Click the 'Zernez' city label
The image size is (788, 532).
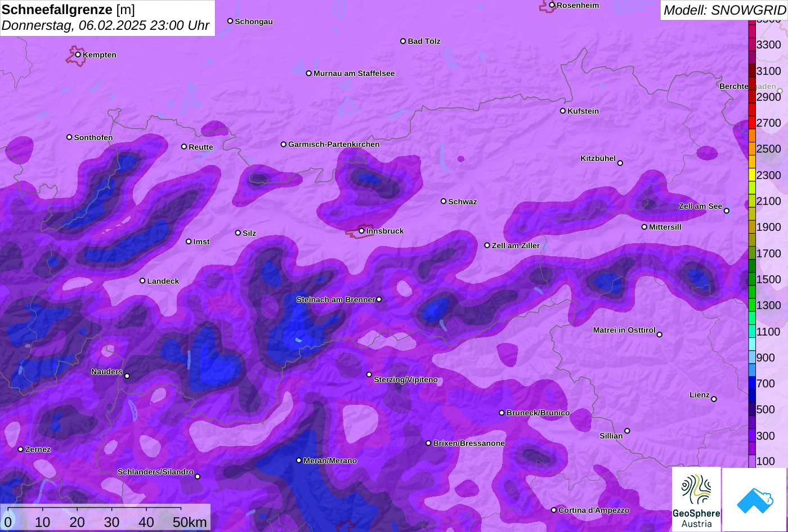[x=38, y=449]
